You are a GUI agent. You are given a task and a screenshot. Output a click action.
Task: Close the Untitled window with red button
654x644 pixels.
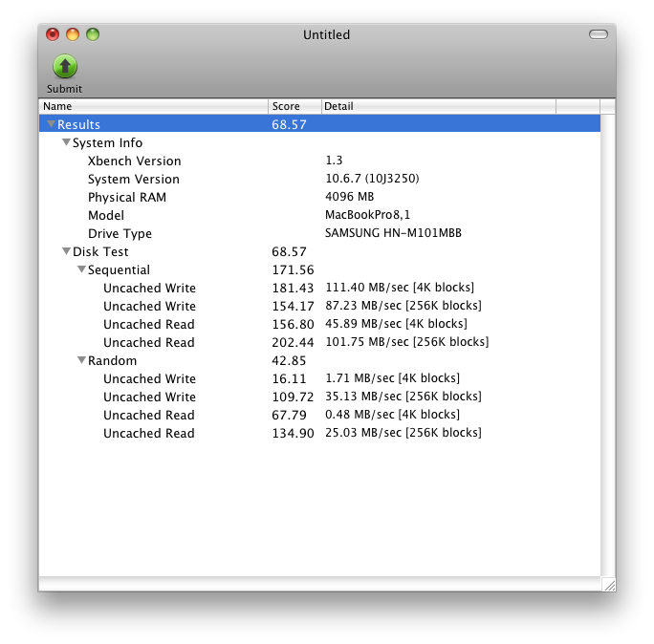click(x=53, y=34)
